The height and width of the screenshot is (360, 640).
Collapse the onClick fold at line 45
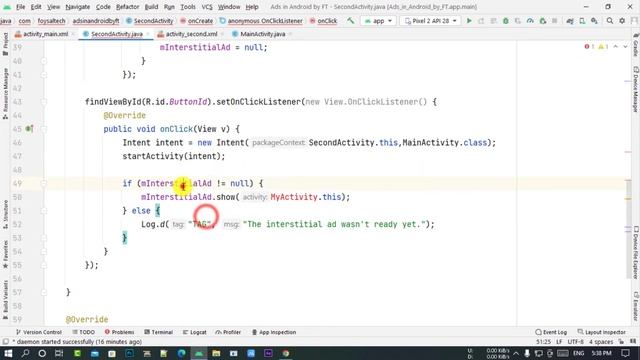coord(44,129)
